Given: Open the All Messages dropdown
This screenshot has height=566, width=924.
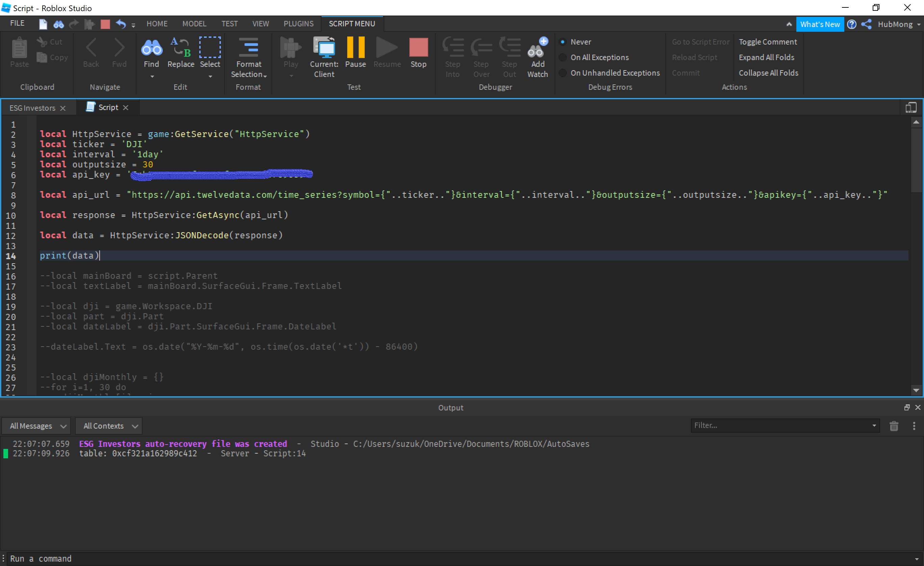Looking at the screenshot, I should click(35, 426).
